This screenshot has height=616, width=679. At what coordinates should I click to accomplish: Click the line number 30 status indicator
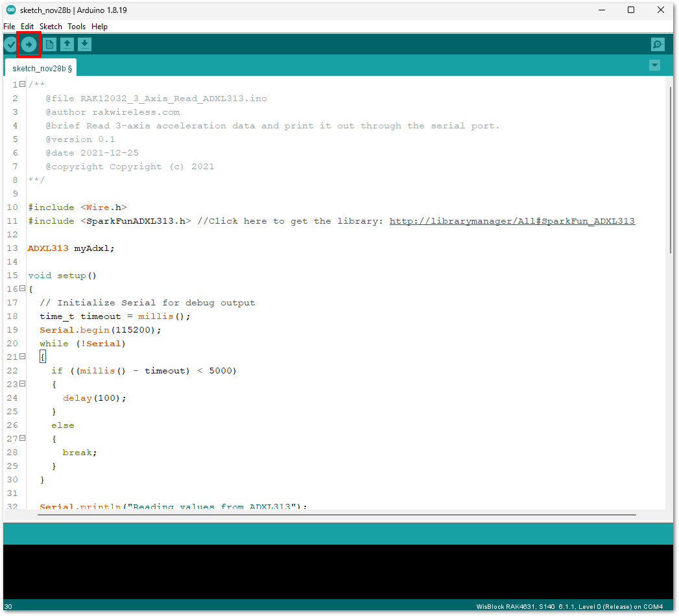point(8,606)
